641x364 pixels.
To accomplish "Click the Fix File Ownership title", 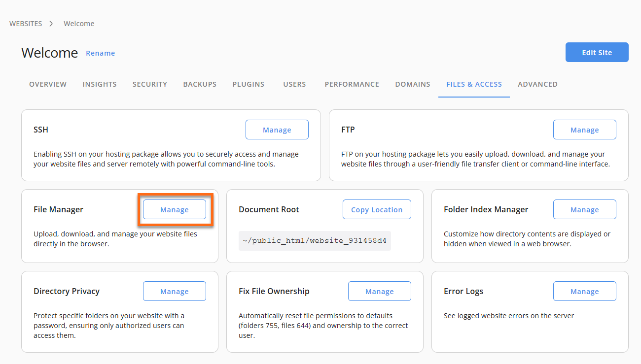I will (x=274, y=291).
